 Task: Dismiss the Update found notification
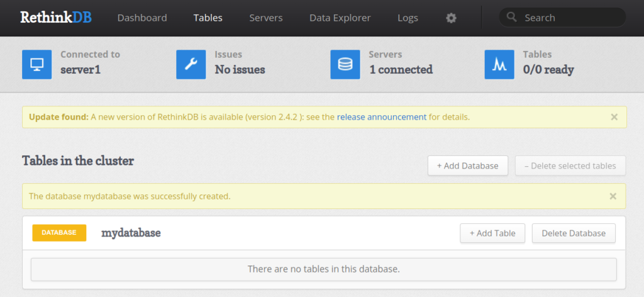click(614, 117)
